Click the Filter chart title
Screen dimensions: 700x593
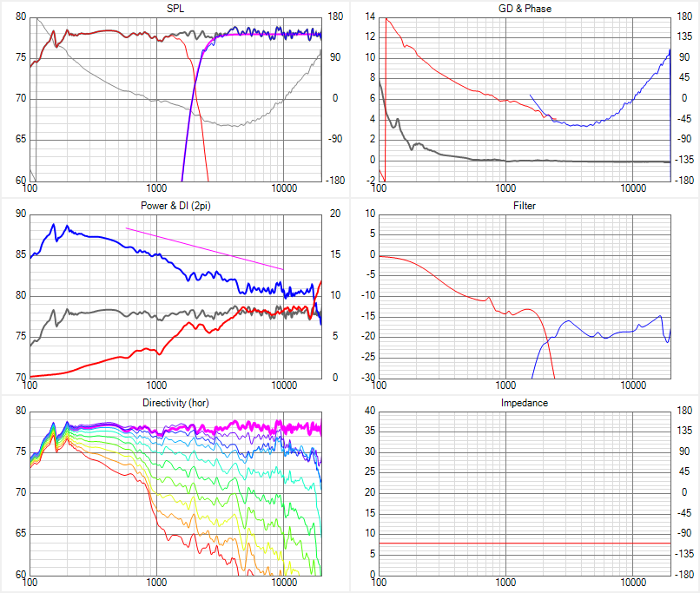click(x=525, y=207)
